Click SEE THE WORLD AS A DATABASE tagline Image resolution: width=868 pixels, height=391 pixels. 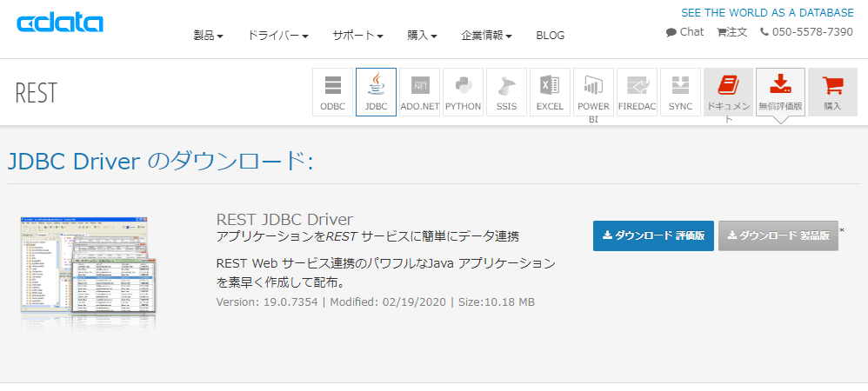(767, 12)
